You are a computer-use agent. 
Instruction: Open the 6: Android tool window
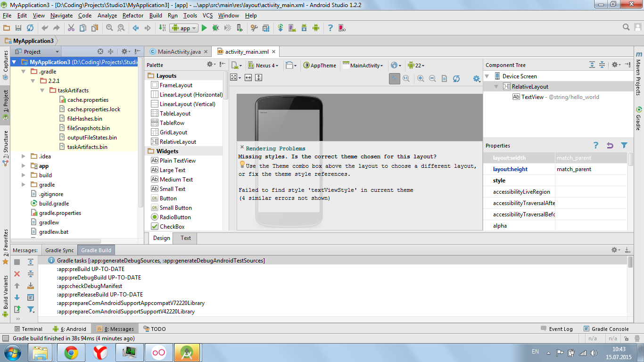pos(69,329)
